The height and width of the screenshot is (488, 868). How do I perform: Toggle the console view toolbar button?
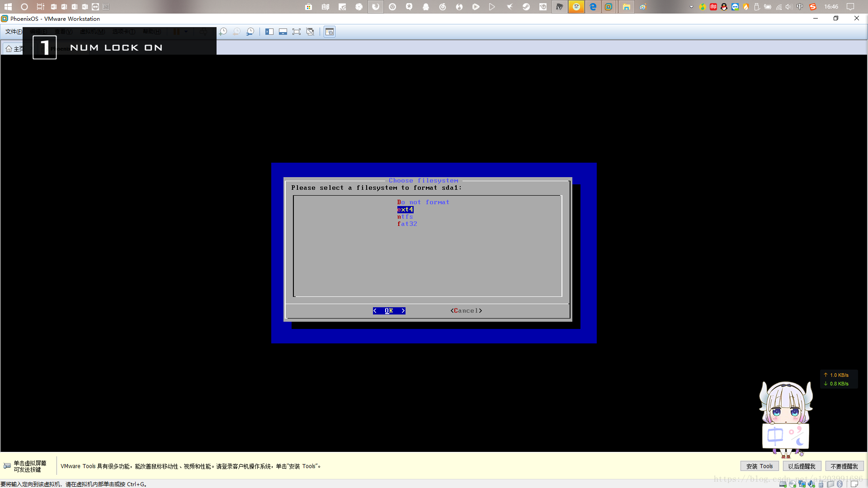pyautogui.click(x=330, y=32)
